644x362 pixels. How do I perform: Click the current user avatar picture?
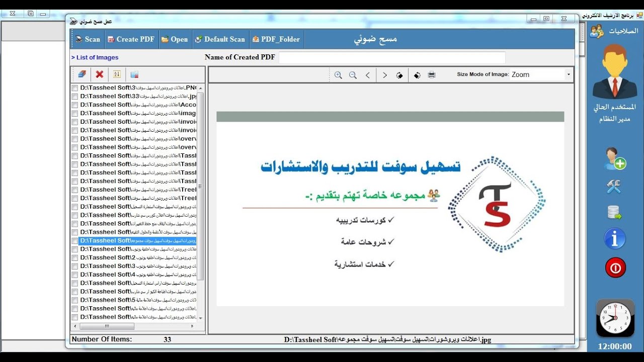tap(614, 71)
